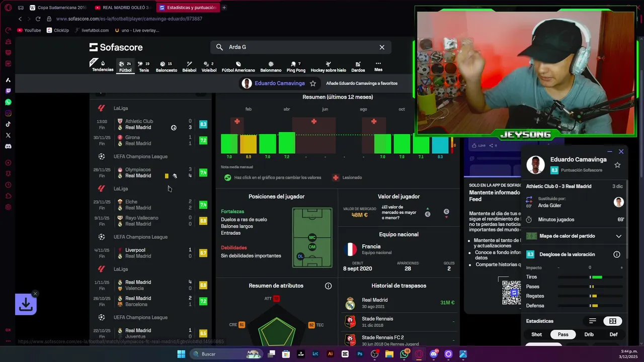The height and width of the screenshot is (362, 644).
Task: Dismiss the floating download button
Action: [35, 294]
